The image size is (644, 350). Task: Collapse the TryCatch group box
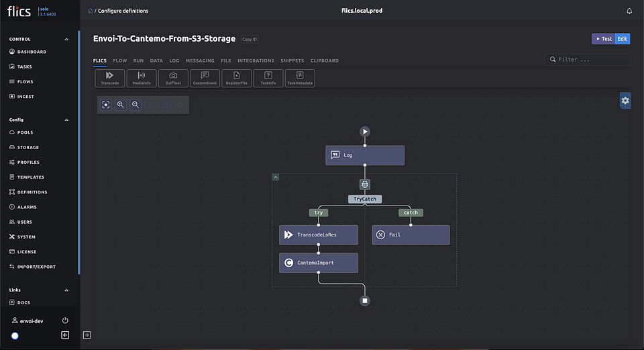pos(276,177)
